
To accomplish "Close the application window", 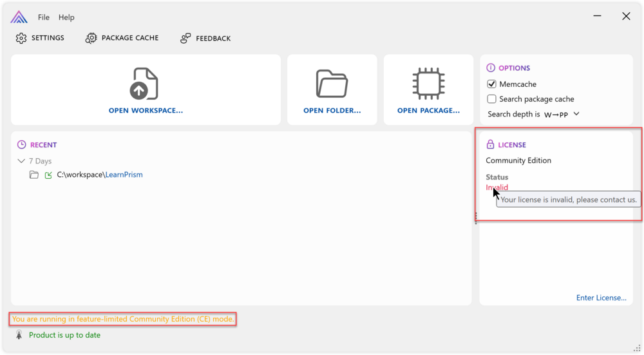I will point(626,16).
